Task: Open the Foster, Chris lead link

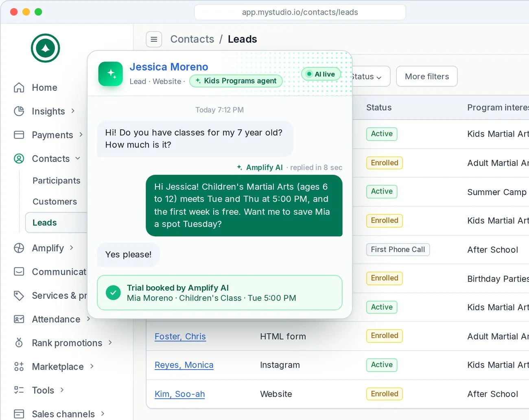Action: point(180,337)
